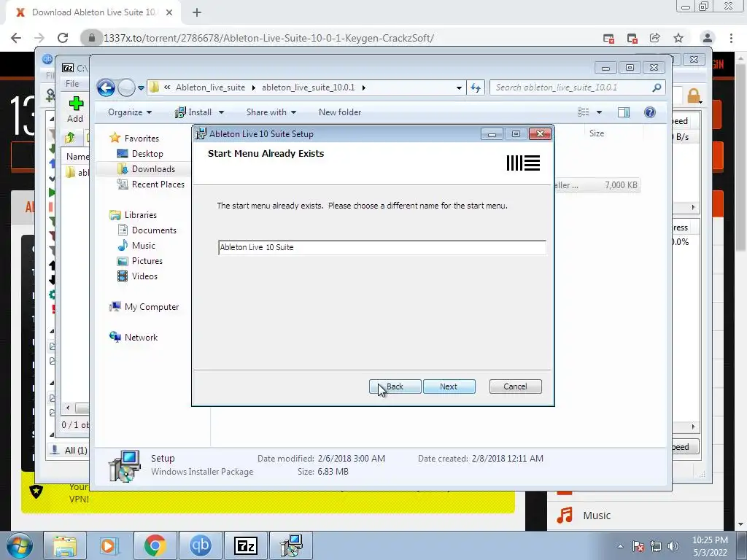Edit the start menu name field
This screenshot has height=560, width=747.
[382, 248]
